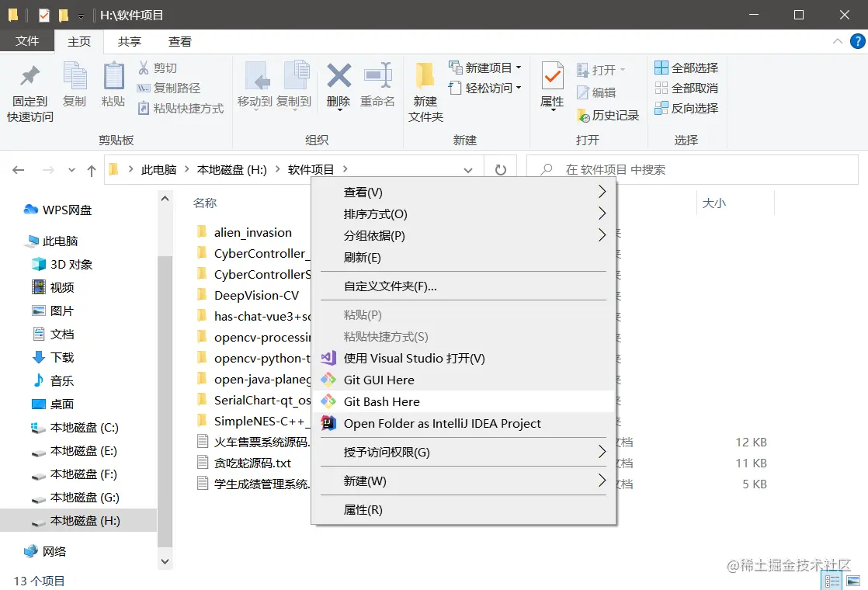Click Copy To (复制到) icon
Image resolution: width=868 pixels, height=590 pixels.
(296, 75)
